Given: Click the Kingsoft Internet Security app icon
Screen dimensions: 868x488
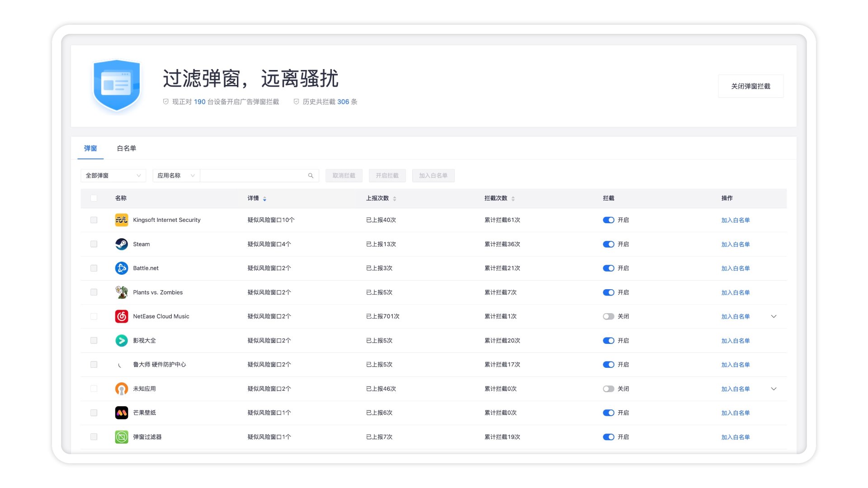Looking at the screenshot, I should [121, 220].
